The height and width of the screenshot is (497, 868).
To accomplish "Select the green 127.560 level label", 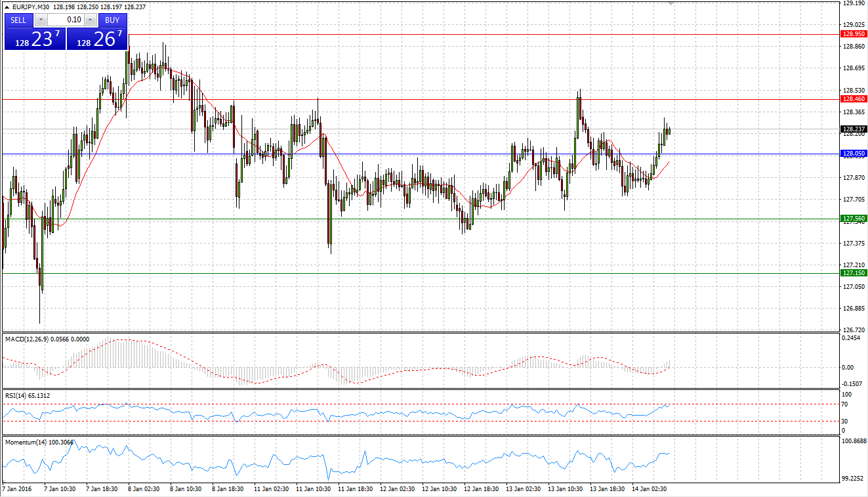I will [854, 219].
